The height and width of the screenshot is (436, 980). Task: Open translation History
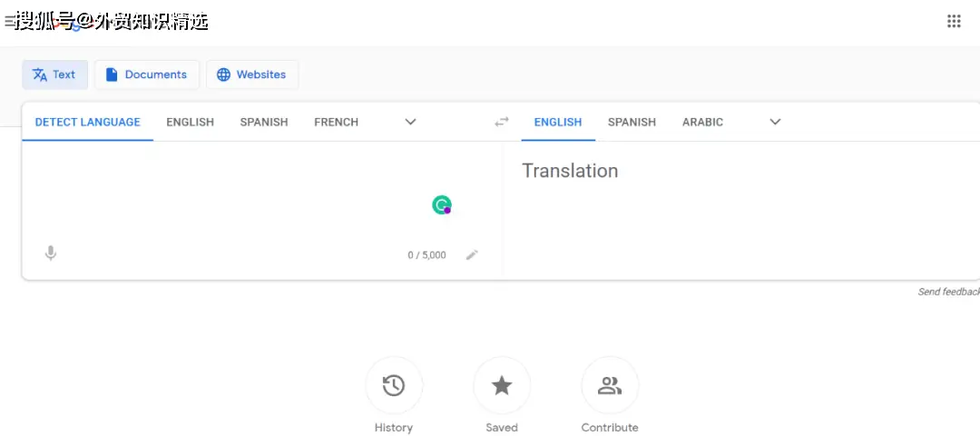[394, 385]
